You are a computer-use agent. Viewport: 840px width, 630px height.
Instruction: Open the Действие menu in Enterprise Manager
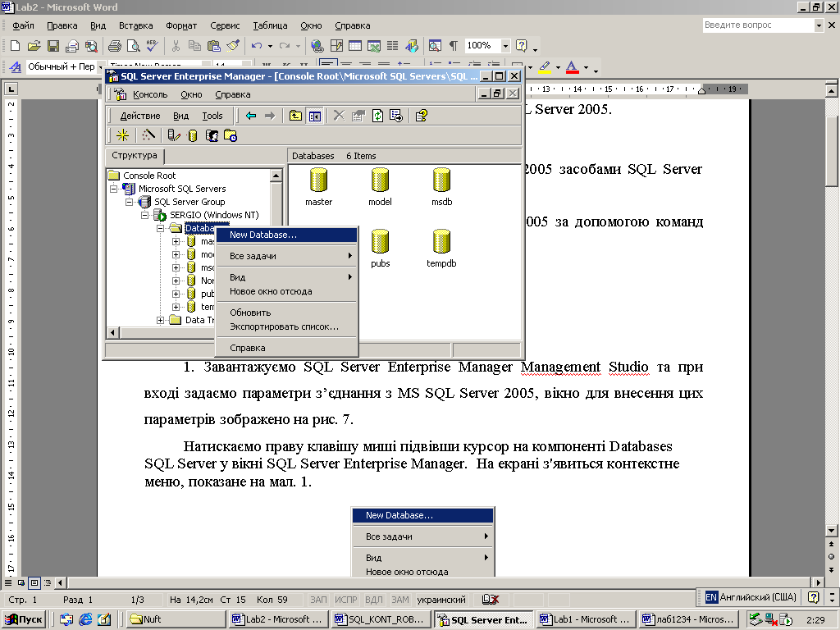click(x=139, y=116)
